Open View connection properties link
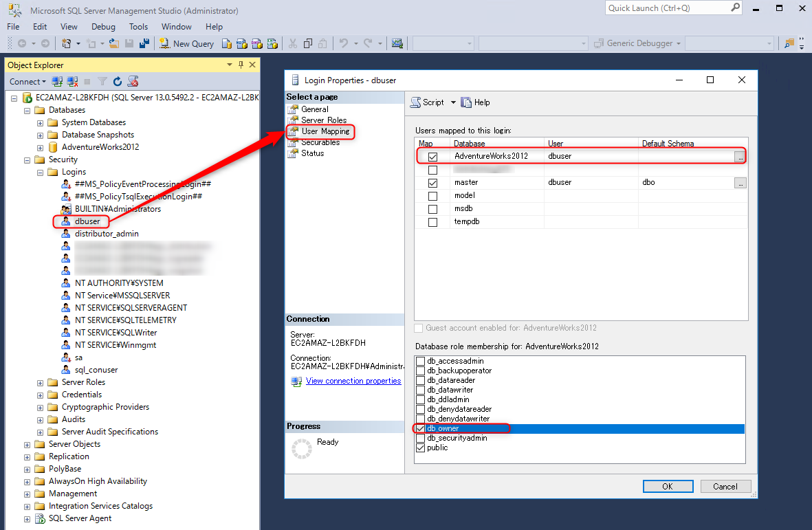 point(353,381)
